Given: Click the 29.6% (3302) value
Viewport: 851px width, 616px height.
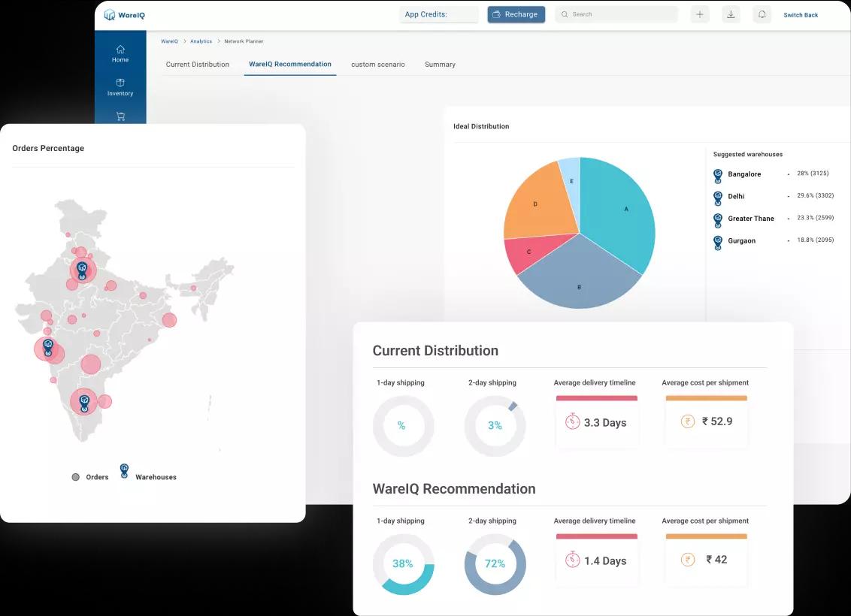Looking at the screenshot, I should [x=815, y=196].
